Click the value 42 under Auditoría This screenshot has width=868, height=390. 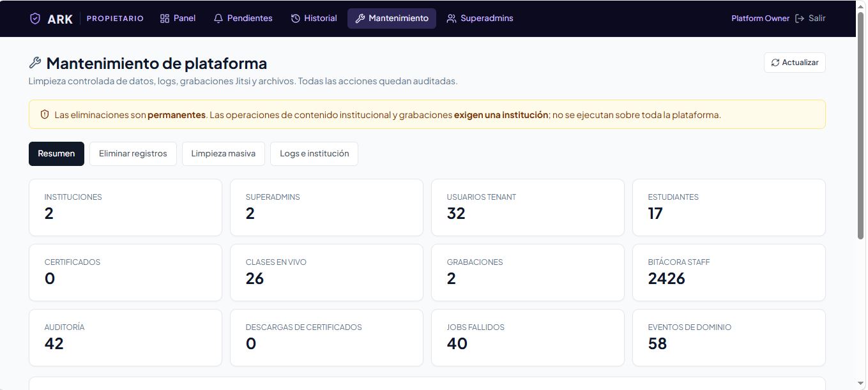point(54,343)
